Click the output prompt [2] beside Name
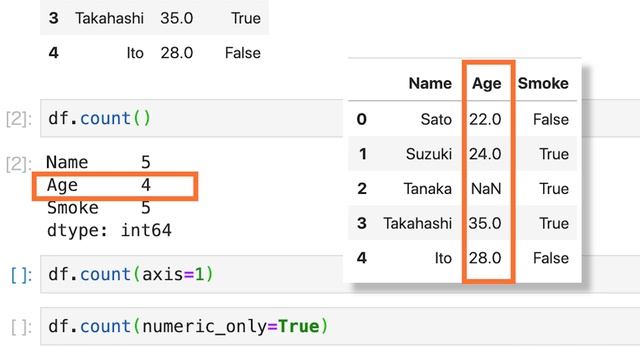Viewport: 640px width, 360px height. point(19,164)
